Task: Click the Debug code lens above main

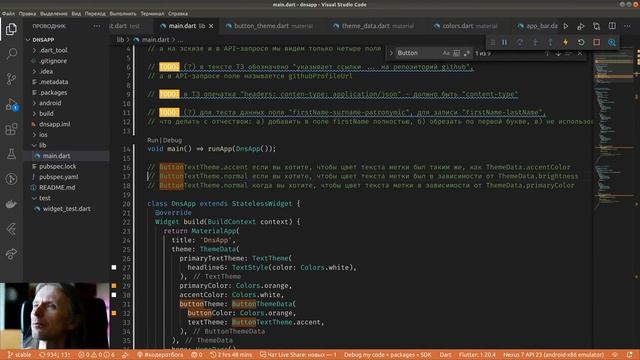Action: click(x=173, y=140)
